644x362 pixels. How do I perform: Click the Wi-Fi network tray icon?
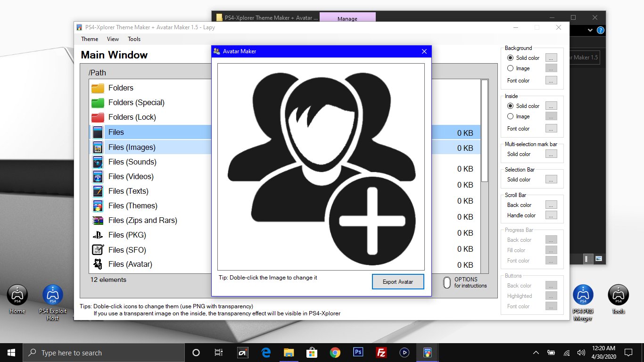pyautogui.click(x=567, y=353)
